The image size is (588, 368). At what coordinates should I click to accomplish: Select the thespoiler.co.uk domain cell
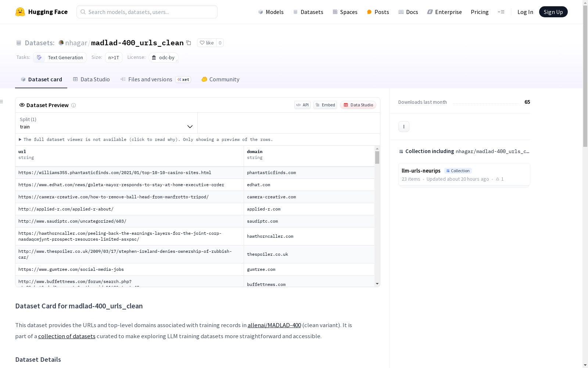click(309, 254)
